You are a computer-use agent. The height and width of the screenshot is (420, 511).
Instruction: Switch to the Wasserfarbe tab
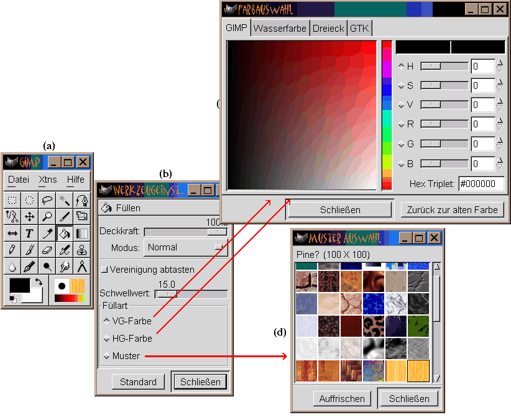(x=280, y=28)
